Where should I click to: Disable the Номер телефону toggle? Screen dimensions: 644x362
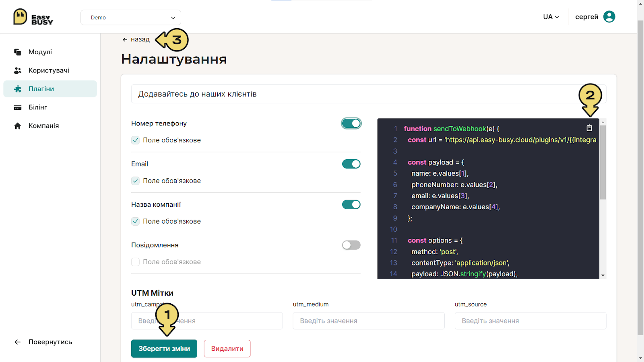pyautogui.click(x=351, y=123)
